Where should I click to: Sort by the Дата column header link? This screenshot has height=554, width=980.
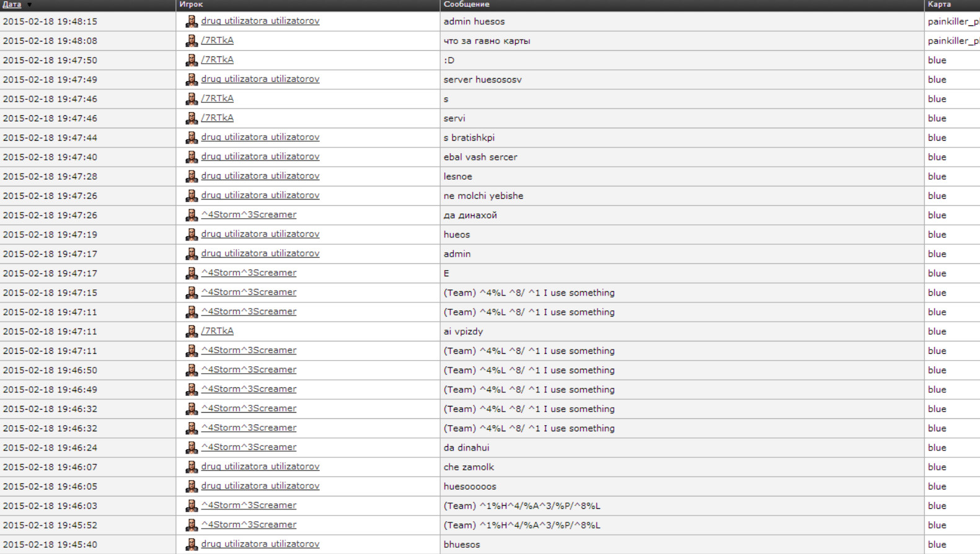[12, 4]
